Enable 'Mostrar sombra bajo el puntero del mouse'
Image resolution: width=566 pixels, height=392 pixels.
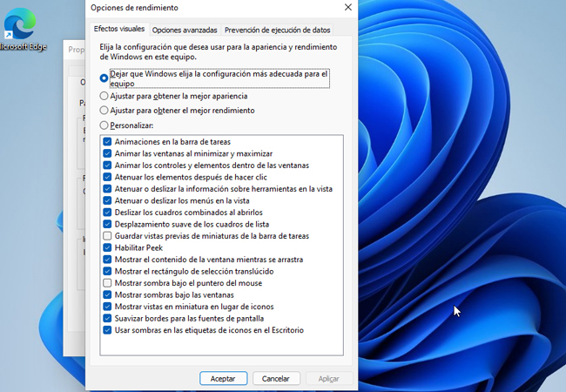coord(107,283)
